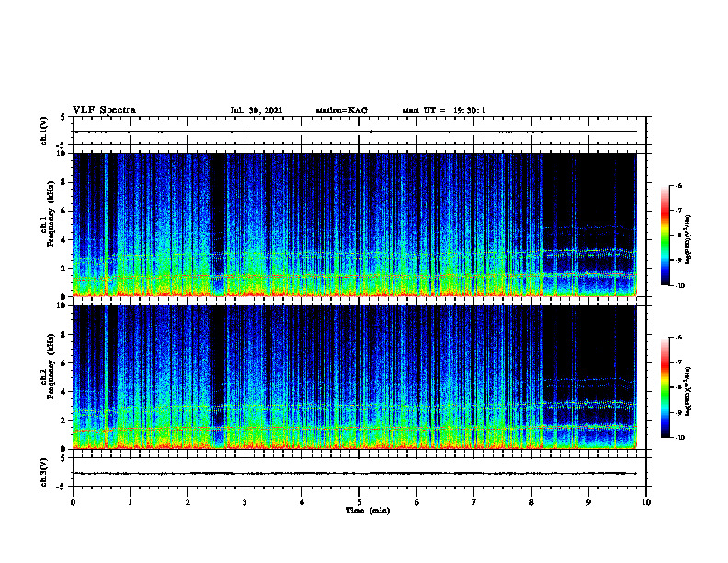Image resolution: width=728 pixels, height=563 pixels.
Task: Click the "-8" value on ch.2 color bar
Action: click(x=678, y=387)
